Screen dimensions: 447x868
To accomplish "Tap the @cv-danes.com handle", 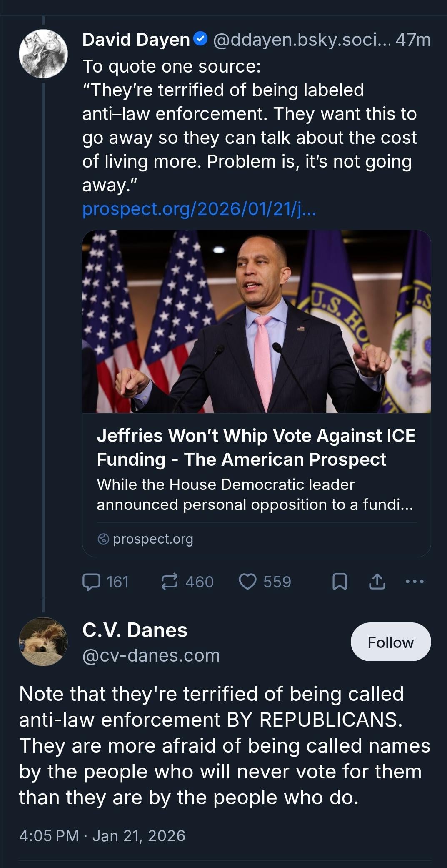I will click(x=151, y=655).
